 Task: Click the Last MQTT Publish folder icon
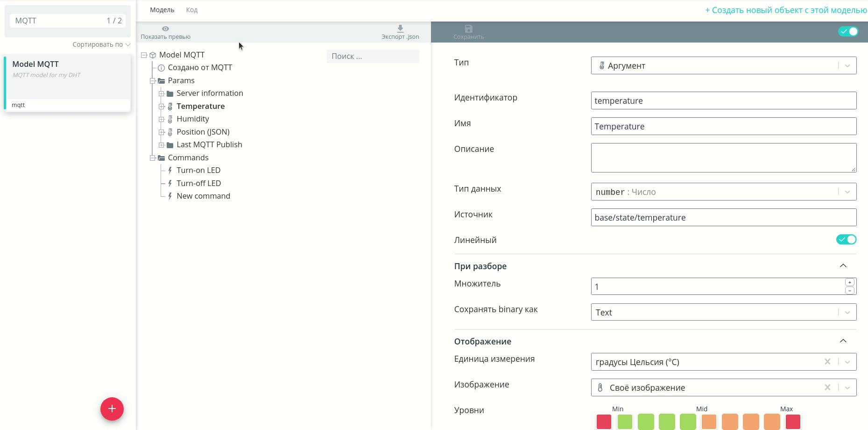170,145
